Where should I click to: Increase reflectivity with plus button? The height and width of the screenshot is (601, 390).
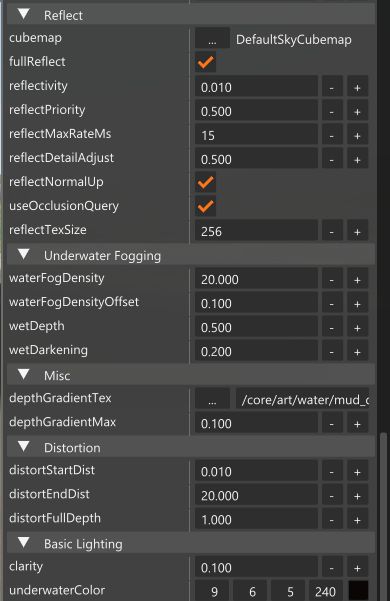357,87
